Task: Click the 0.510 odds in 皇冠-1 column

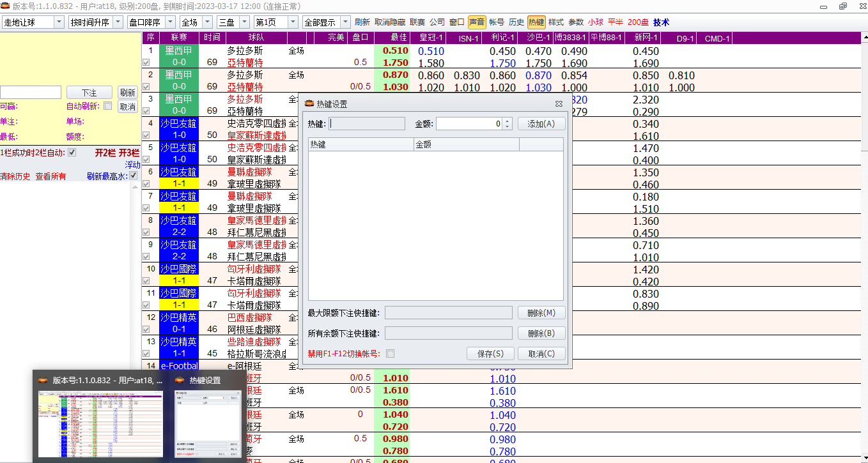Action: pos(431,51)
